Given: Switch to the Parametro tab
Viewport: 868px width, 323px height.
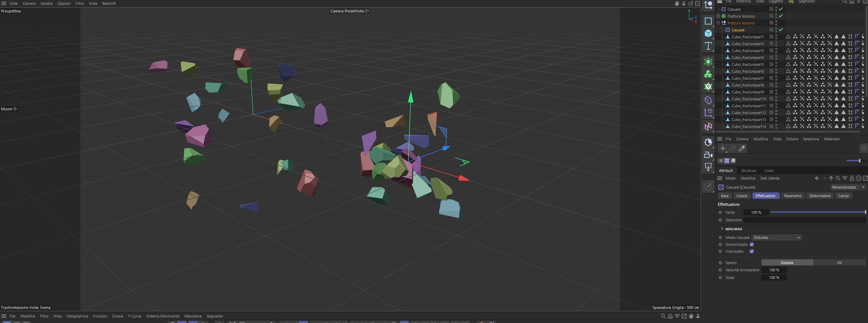Looking at the screenshot, I should tap(792, 196).
